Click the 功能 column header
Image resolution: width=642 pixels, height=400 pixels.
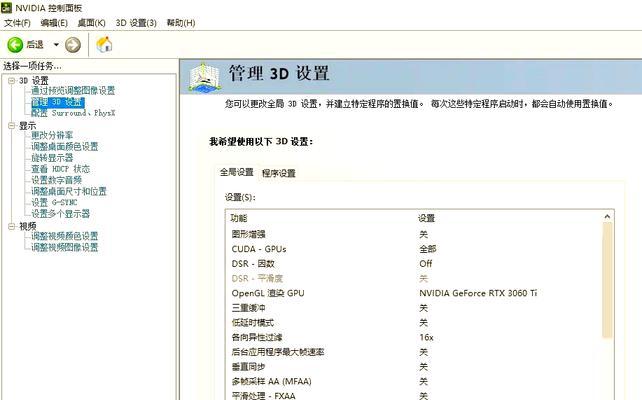point(239,218)
